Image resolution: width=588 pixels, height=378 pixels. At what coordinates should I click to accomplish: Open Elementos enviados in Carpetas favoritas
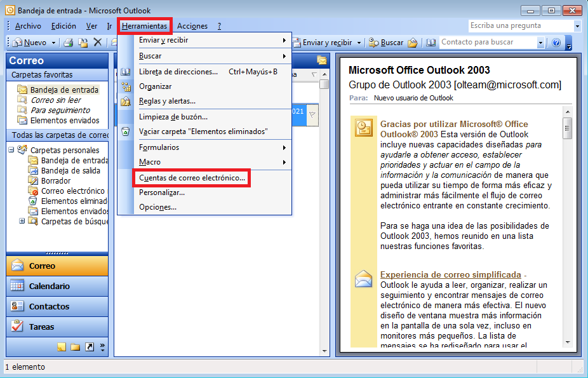[x=58, y=120]
